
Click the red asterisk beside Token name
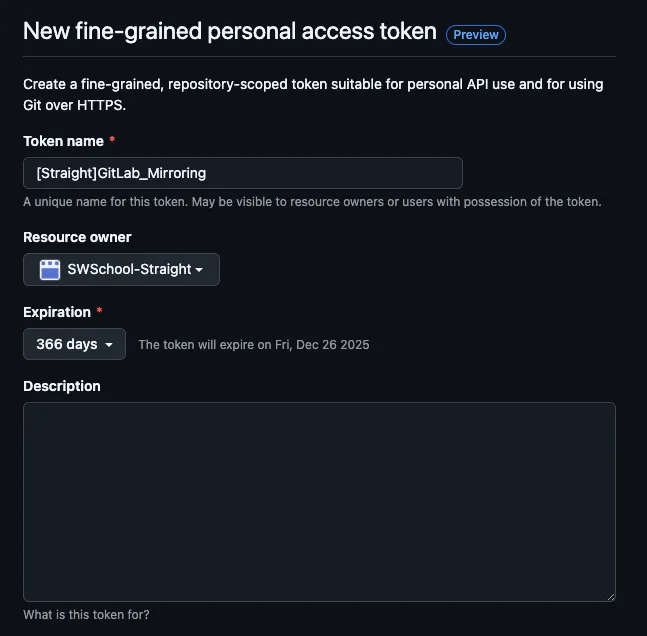coord(112,140)
